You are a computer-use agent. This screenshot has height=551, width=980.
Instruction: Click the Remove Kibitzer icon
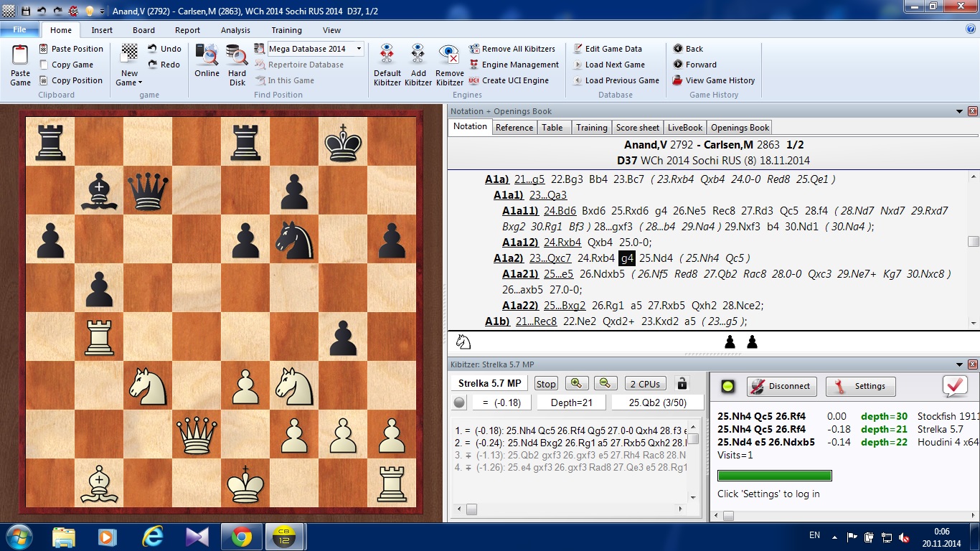449,56
